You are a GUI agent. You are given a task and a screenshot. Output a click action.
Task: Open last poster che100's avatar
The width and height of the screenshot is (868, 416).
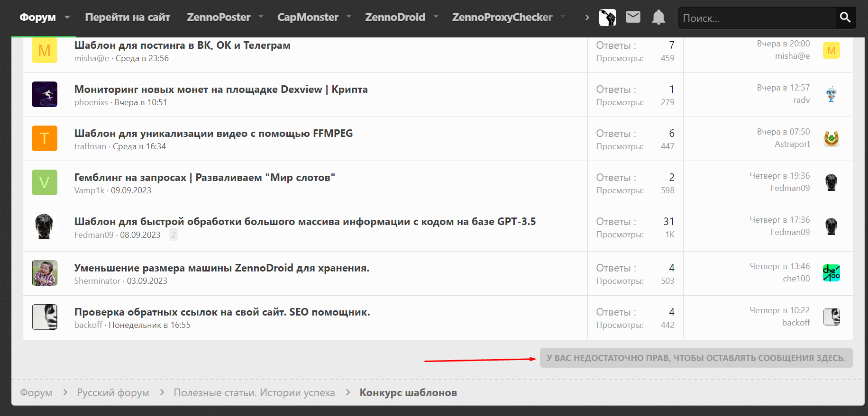831,273
